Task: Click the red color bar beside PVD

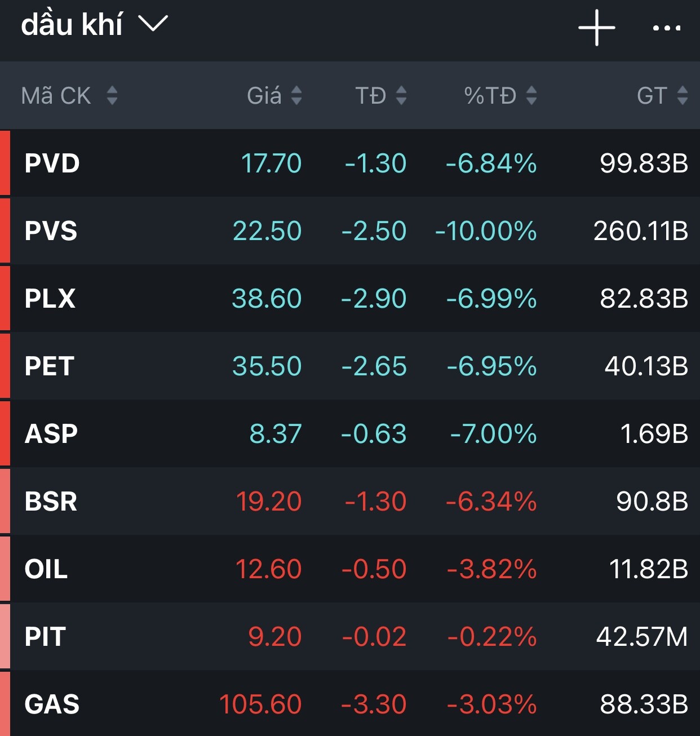Action: [5, 163]
